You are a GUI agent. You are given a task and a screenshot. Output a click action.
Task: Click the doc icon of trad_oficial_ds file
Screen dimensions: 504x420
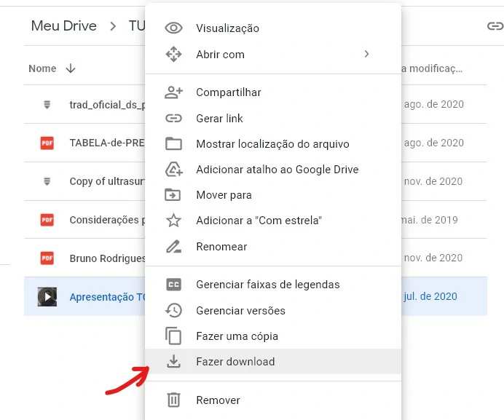pyautogui.click(x=47, y=105)
